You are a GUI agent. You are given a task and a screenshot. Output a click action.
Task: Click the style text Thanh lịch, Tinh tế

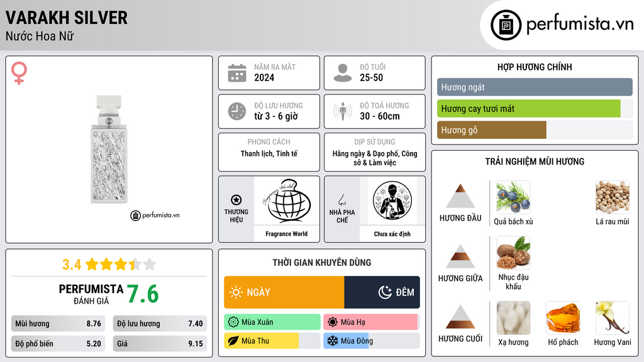[x=269, y=153]
